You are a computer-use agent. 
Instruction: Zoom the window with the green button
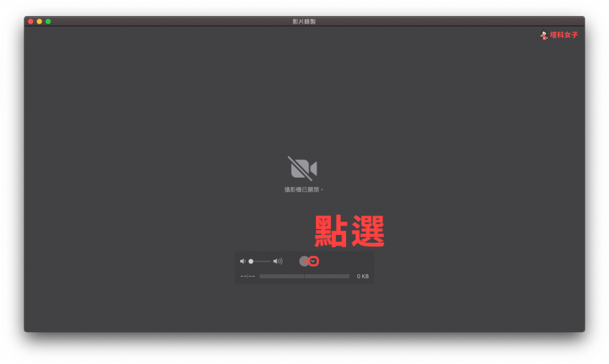pyautogui.click(x=48, y=21)
